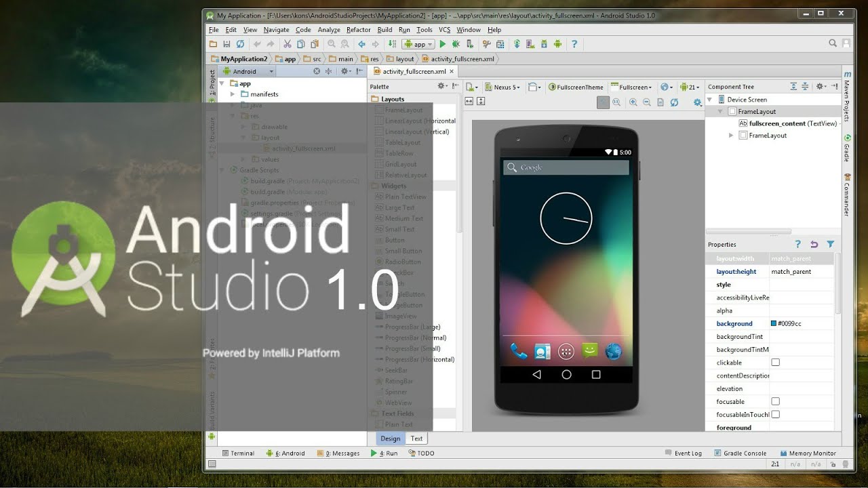Open the Nexus 5 device dropdown

pos(503,87)
